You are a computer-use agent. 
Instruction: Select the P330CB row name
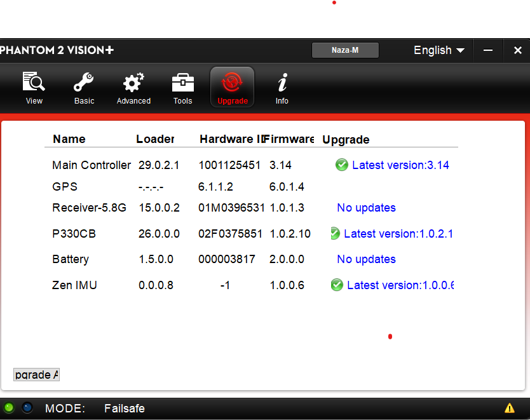click(74, 233)
